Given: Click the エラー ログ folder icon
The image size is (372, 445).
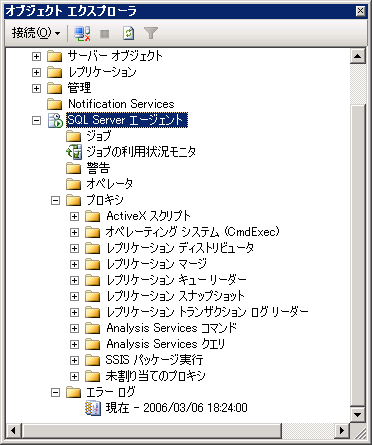Looking at the screenshot, I should coord(73,392).
